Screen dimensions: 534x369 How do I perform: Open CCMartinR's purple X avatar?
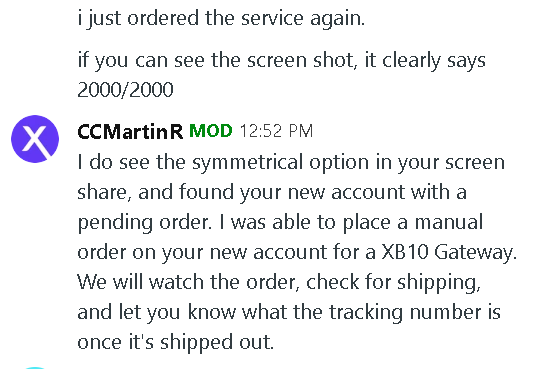35,139
